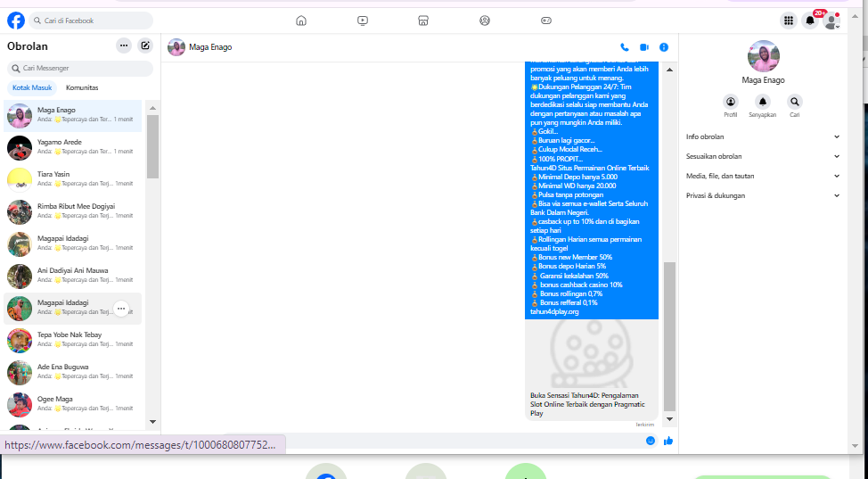Open the notifications bell icon
This screenshot has width=868, height=479.
[810, 21]
